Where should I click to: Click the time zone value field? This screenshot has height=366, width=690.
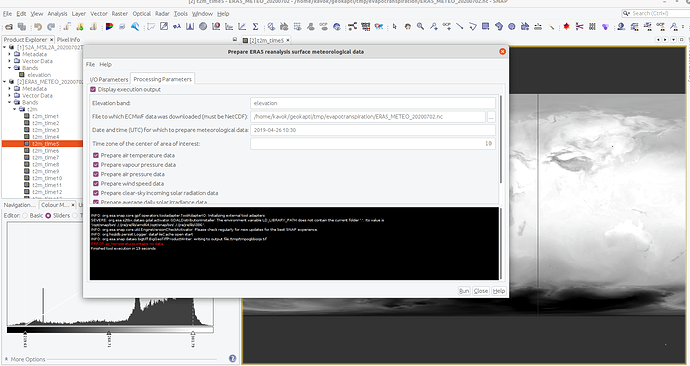coord(373,143)
